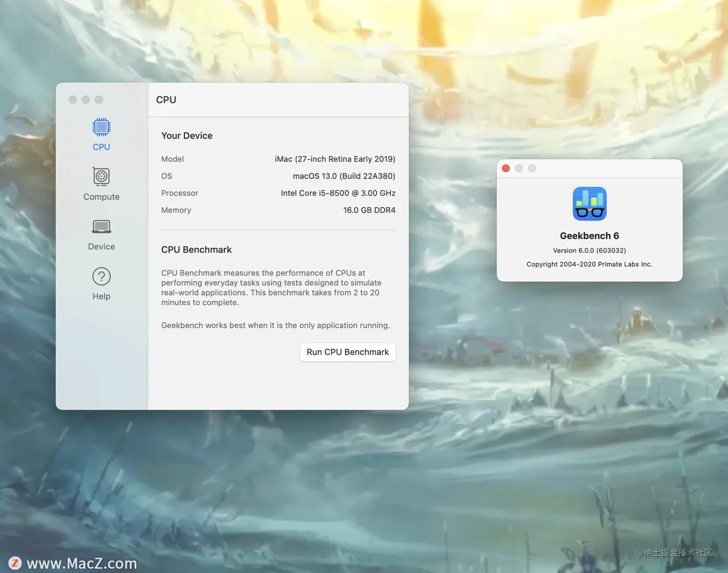Click model value iMac (27-inch Retina Early 2019)
This screenshot has width=728, height=573.
(335, 159)
